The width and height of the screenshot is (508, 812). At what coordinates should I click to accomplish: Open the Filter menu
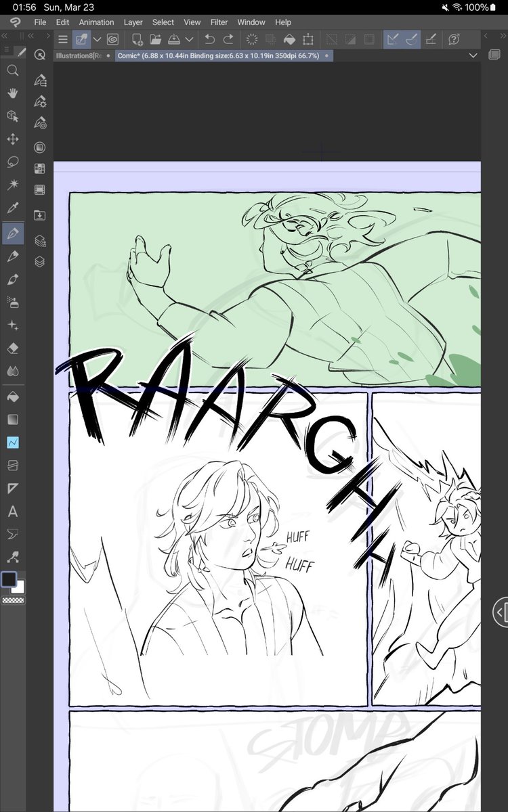(x=219, y=22)
